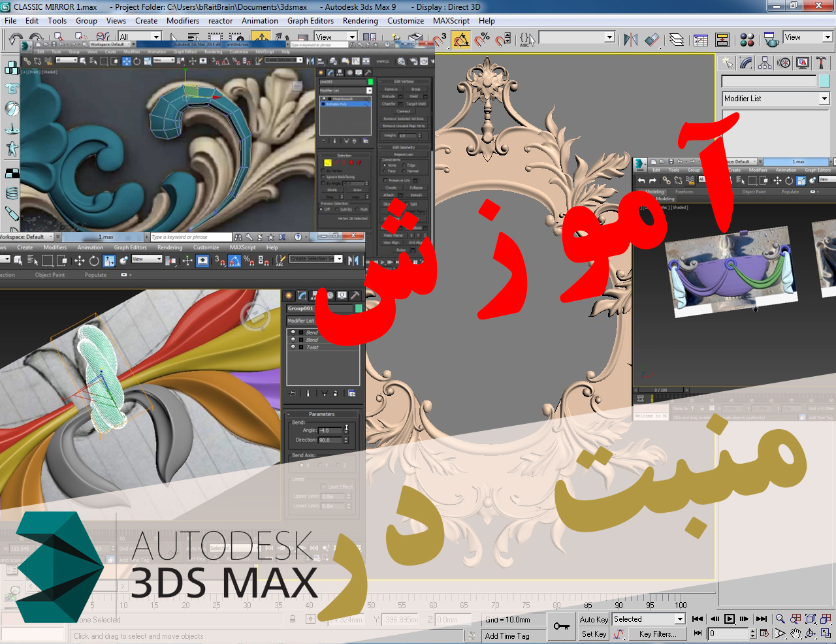The width and height of the screenshot is (836, 644).
Task: Open the Material Editor icon
Action: [x=747, y=40]
